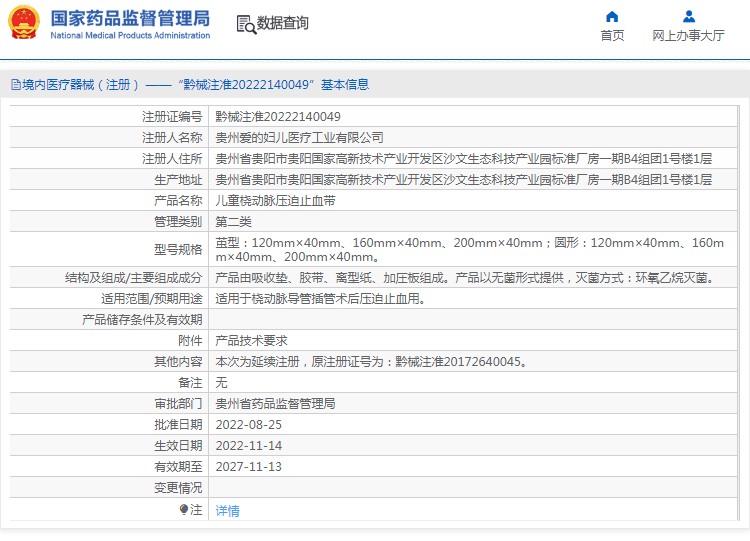750x541 pixels.
Task: Click the 数据查询 magnifier icon
Action: pyautogui.click(x=245, y=24)
